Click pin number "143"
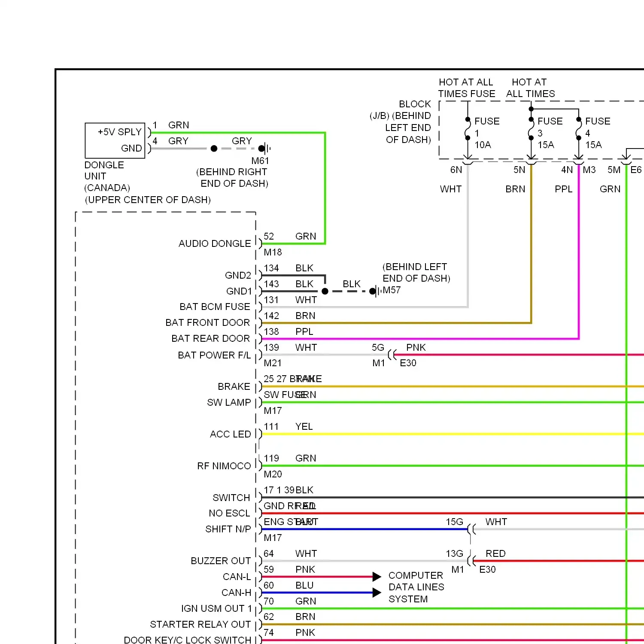The width and height of the screenshot is (644, 644). [271, 284]
